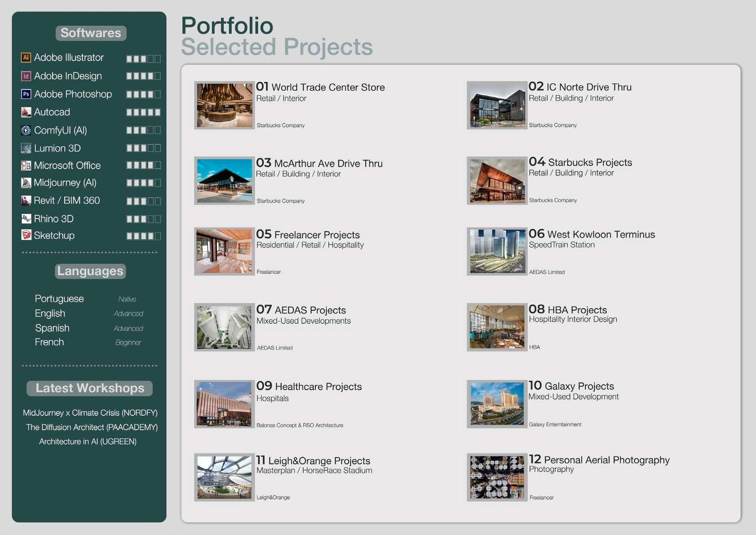Screen dimensions: 756x535
Task: Click the Midjourney (AI) icon
Action: 26,183
